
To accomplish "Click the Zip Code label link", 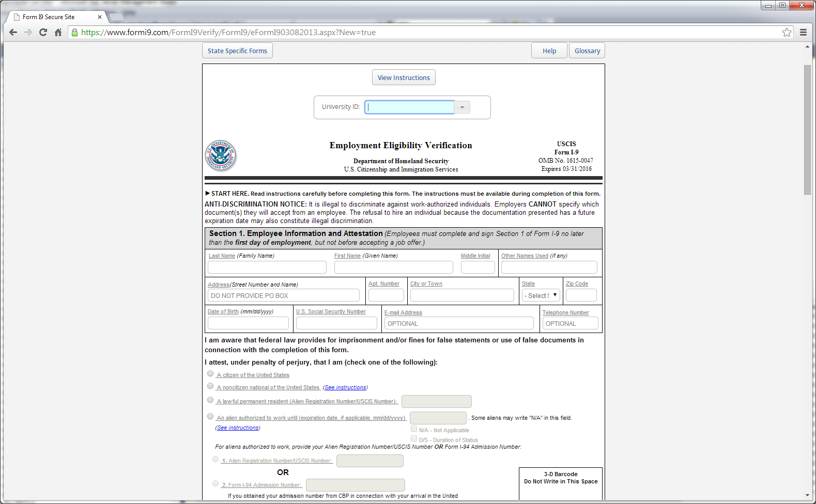I will click(x=577, y=283).
